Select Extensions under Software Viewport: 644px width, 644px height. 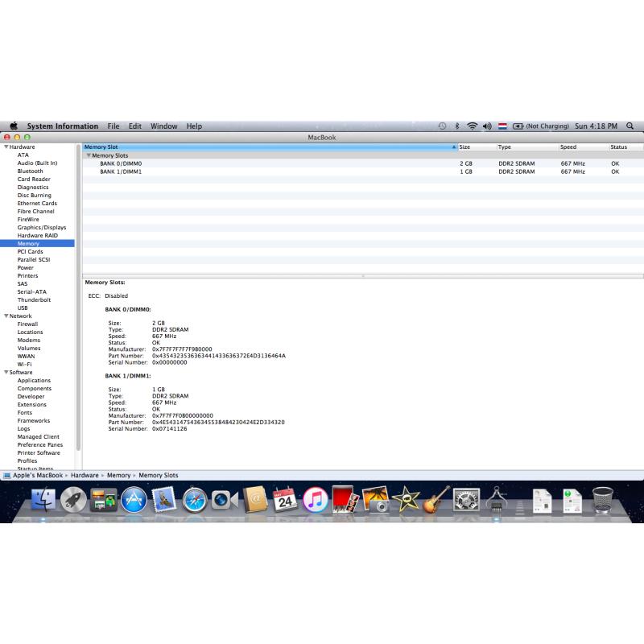pos(32,405)
